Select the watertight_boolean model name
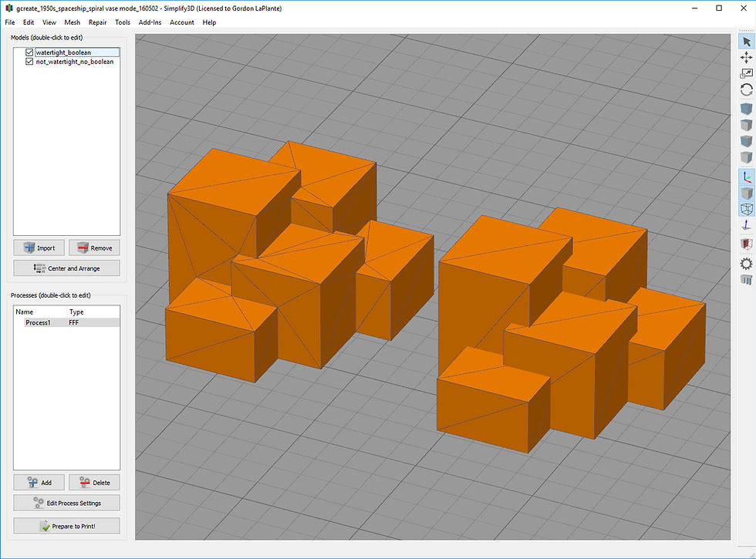 63,52
